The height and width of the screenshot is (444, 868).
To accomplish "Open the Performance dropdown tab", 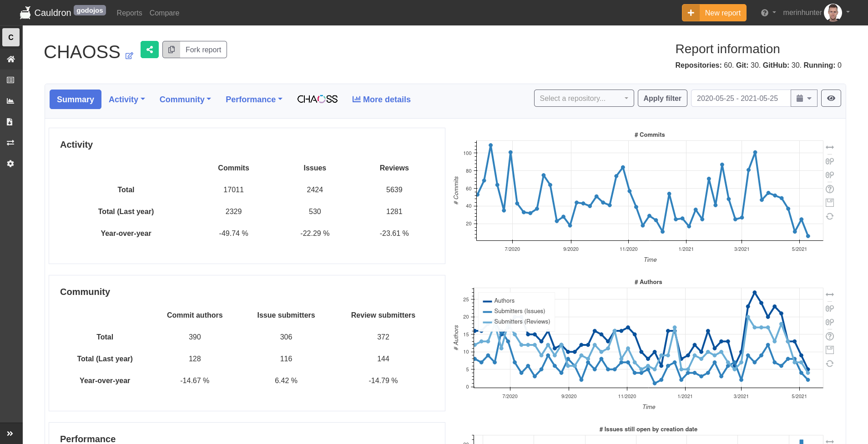I will [254, 100].
